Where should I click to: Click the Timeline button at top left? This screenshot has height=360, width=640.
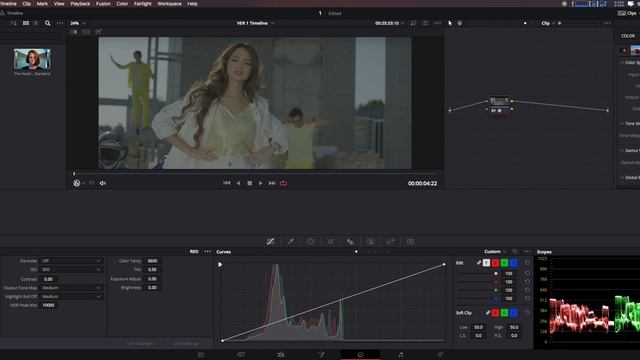[12, 13]
